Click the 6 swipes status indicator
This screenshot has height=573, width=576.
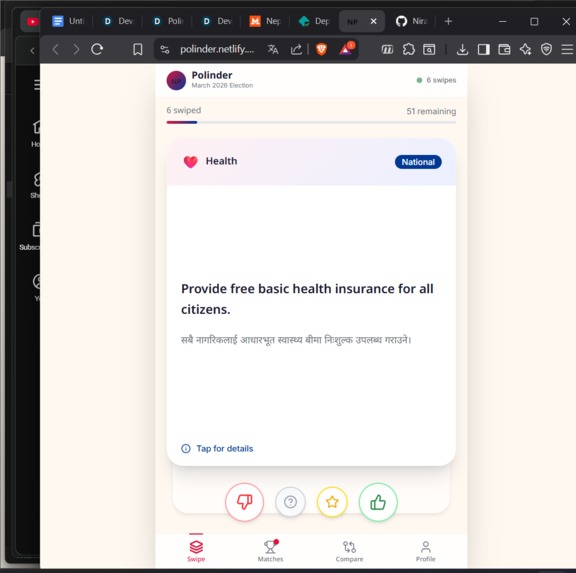(x=436, y=80)
